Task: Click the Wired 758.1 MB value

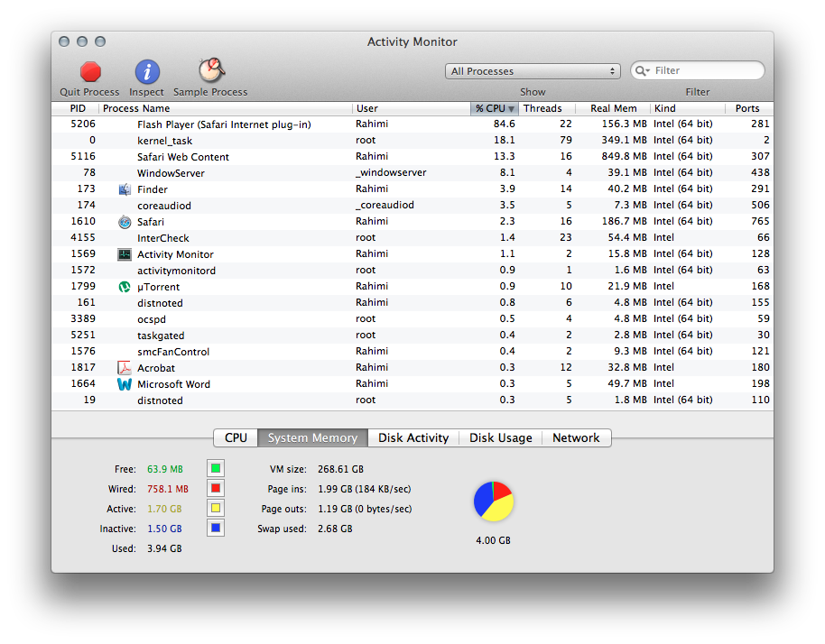Action: [x=168, y=489]
